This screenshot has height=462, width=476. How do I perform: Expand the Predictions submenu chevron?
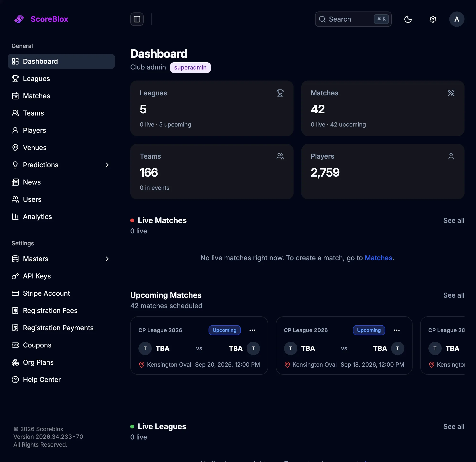tap(107, 165)
